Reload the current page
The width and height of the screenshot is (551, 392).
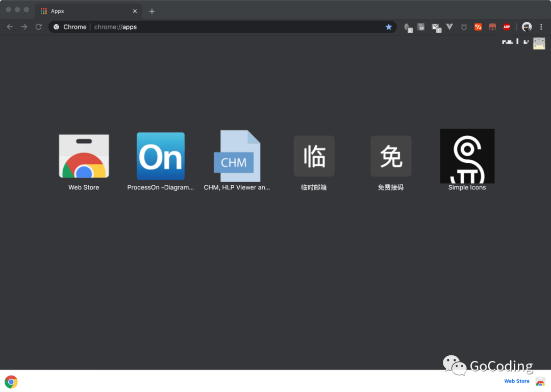38,27
